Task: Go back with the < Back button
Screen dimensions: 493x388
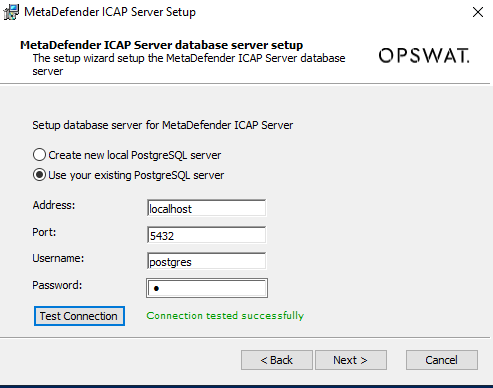Action: (x=277, y=360)
